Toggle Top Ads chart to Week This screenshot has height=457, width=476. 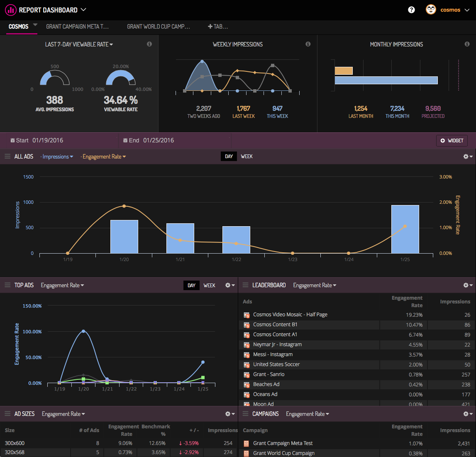click(209, 286)
